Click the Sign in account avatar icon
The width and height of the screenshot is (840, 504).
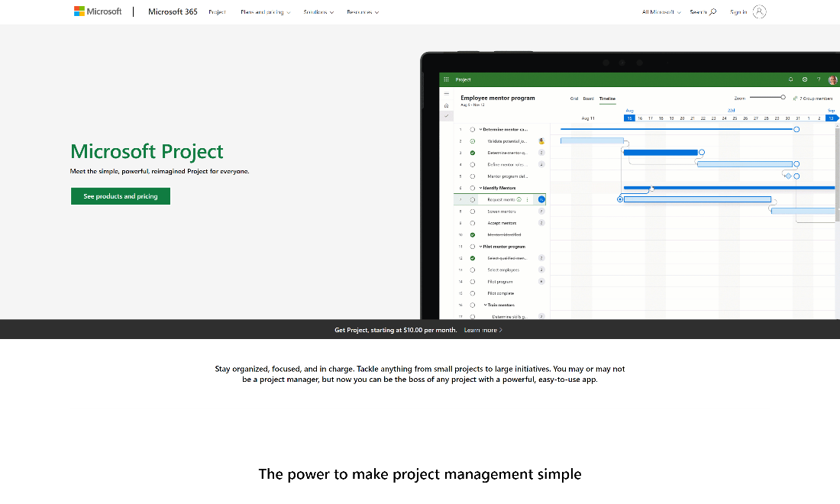[758, 11]
